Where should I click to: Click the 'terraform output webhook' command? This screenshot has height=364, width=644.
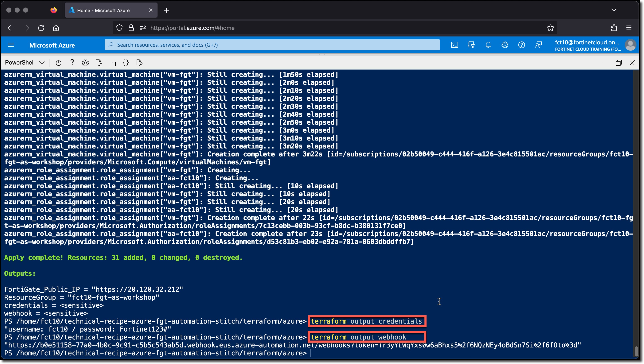click(x=358, y=337)
